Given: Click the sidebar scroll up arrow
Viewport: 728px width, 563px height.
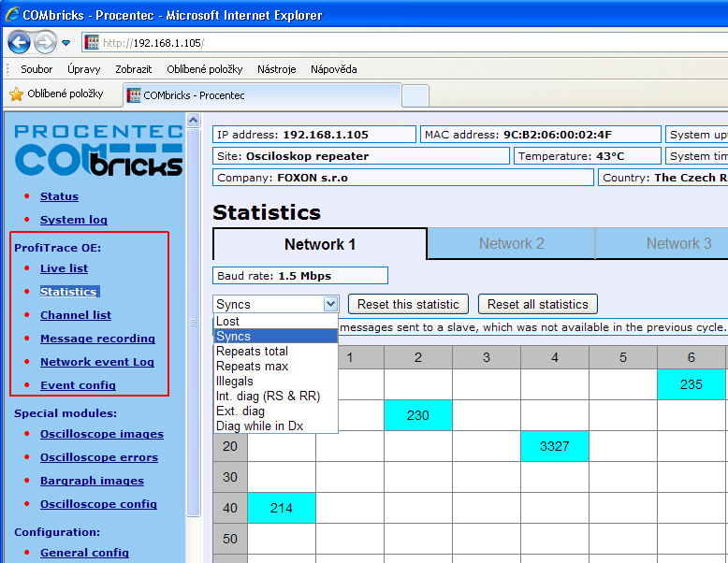Looking at the screenshot, I should pos(193,121).
